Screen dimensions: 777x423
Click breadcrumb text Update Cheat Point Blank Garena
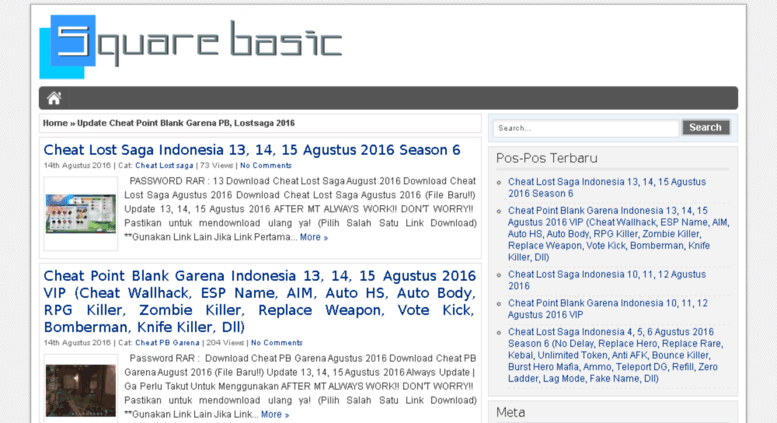(x=186, y=123)
